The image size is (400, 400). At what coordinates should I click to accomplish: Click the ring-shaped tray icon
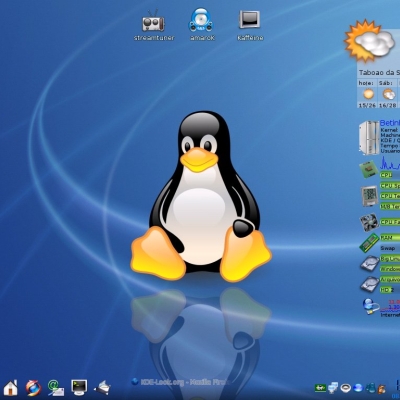coord(345,388)
